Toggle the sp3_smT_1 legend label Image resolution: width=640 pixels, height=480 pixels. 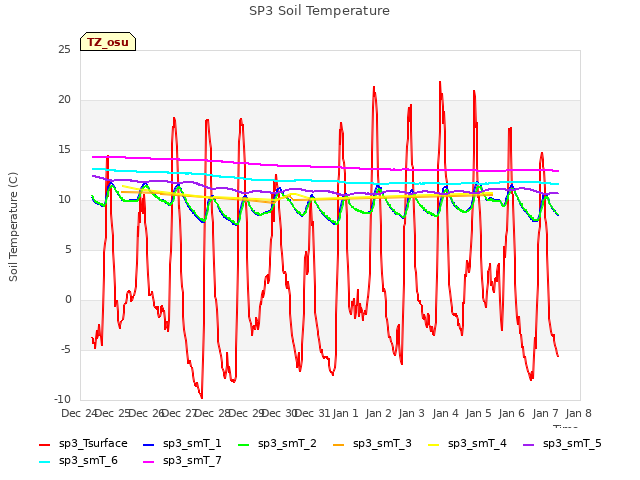coord(192,444)
